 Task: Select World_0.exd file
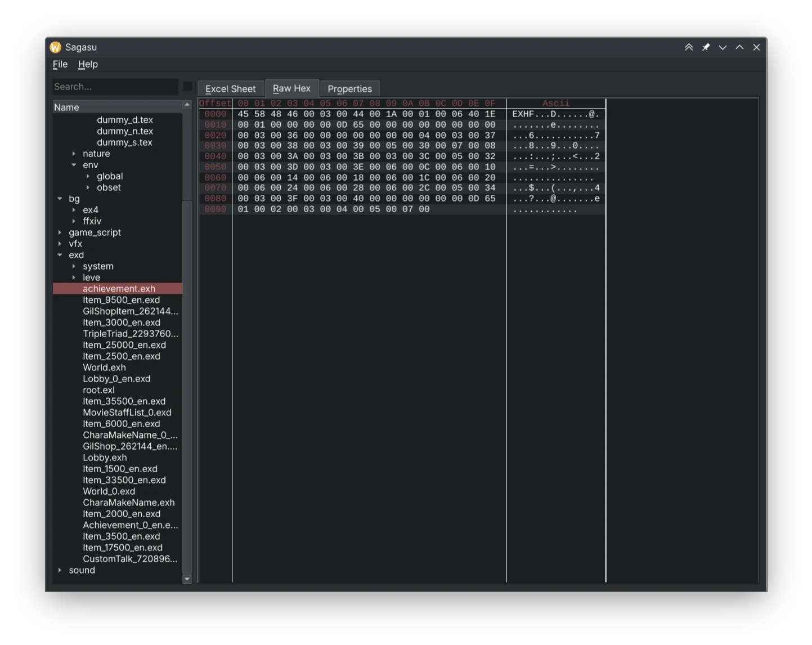tap(109, 491)
